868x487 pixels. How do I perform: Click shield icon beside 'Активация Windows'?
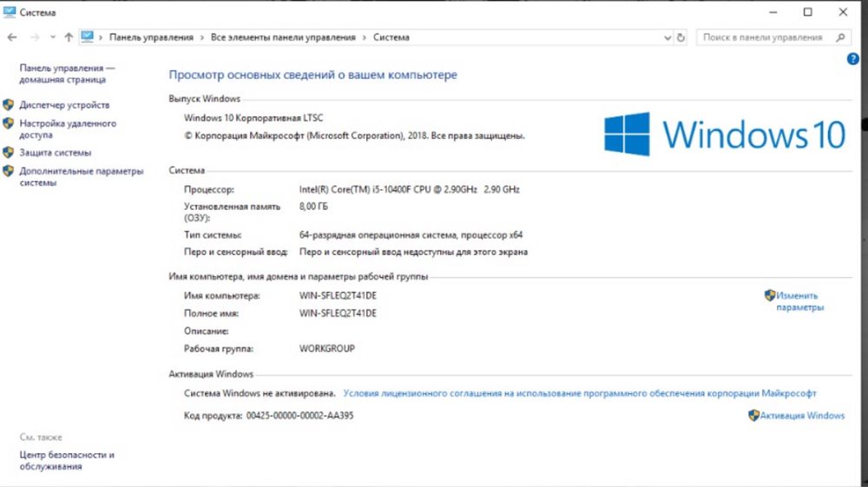[753, 415]
